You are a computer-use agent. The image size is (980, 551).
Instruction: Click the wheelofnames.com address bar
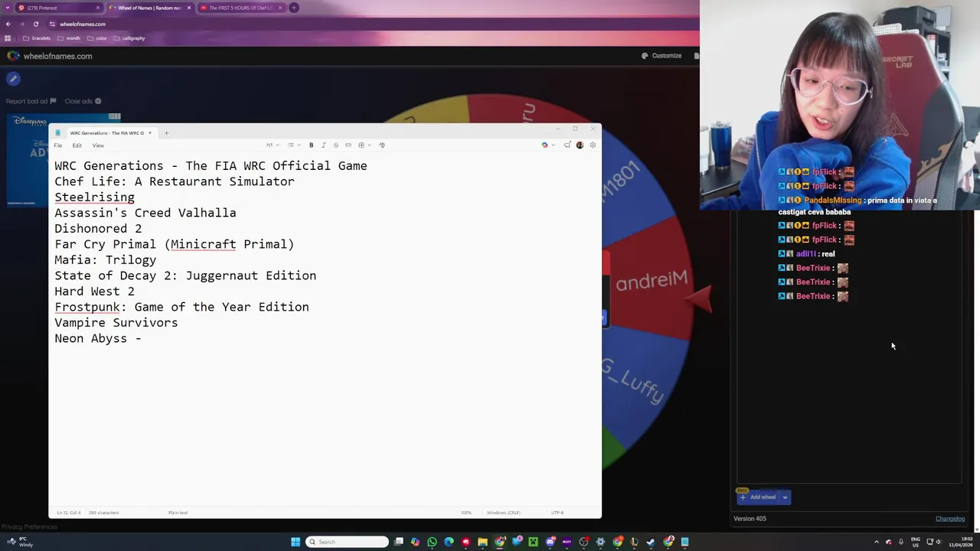point(83,24)
